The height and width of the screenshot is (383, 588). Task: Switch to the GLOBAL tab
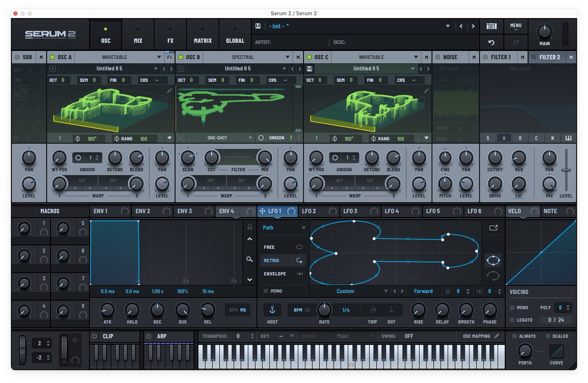pos(235,35)
